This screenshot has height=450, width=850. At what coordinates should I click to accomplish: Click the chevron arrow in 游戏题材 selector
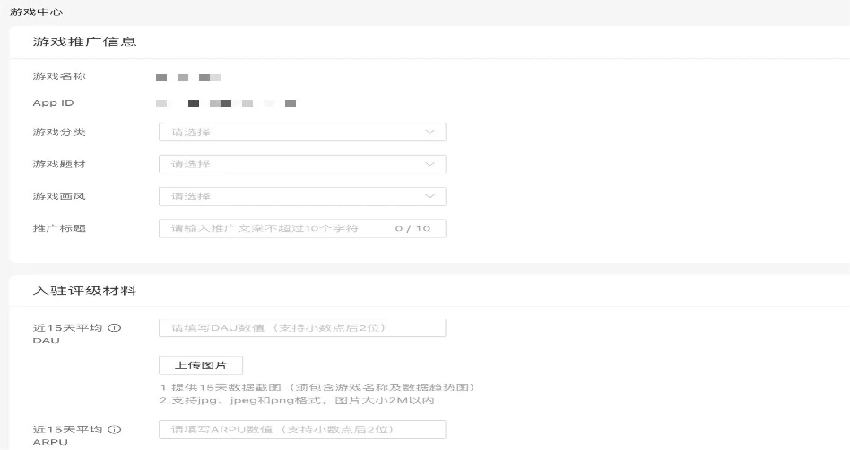430,164
